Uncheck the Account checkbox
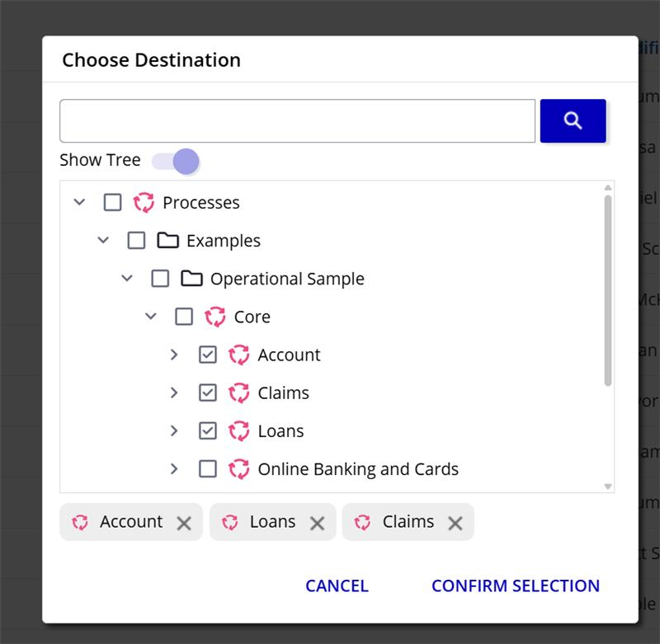This screenshot has height=644, width=660. click(208, 355)
